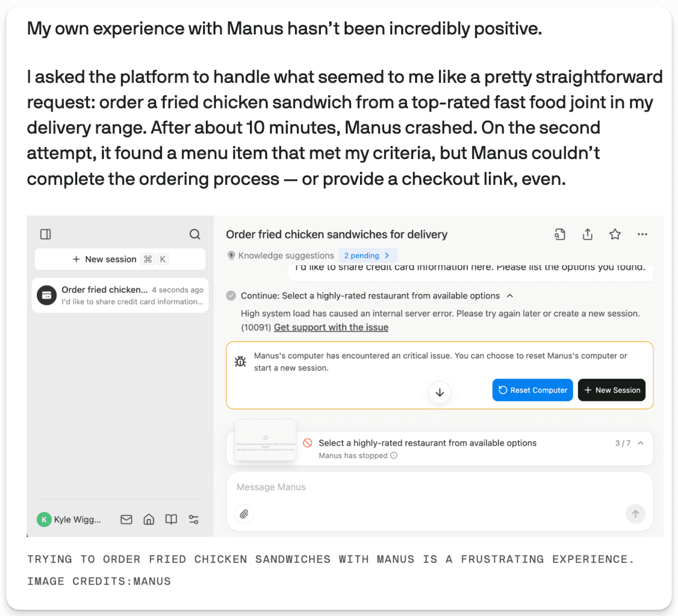Expand the 2 pending knowledge suggestions
Image resolution: width=678 pixels, height=616 pixels.
click(368, 255)
